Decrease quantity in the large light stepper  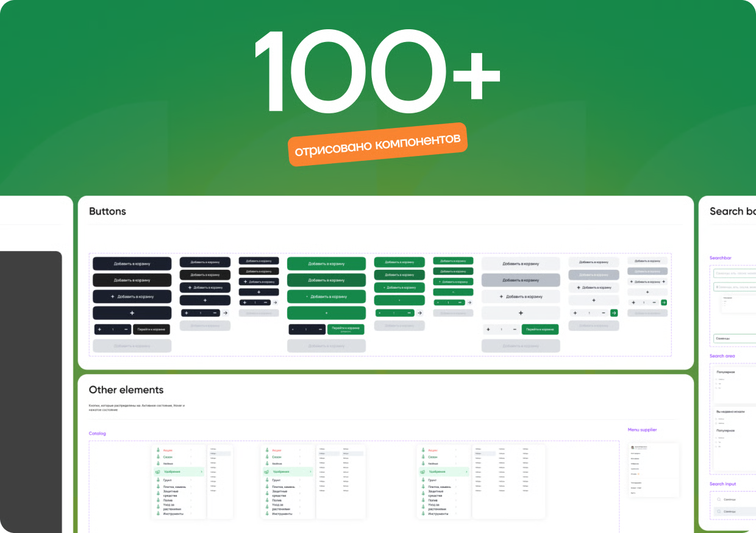click(x=515, y=330)
